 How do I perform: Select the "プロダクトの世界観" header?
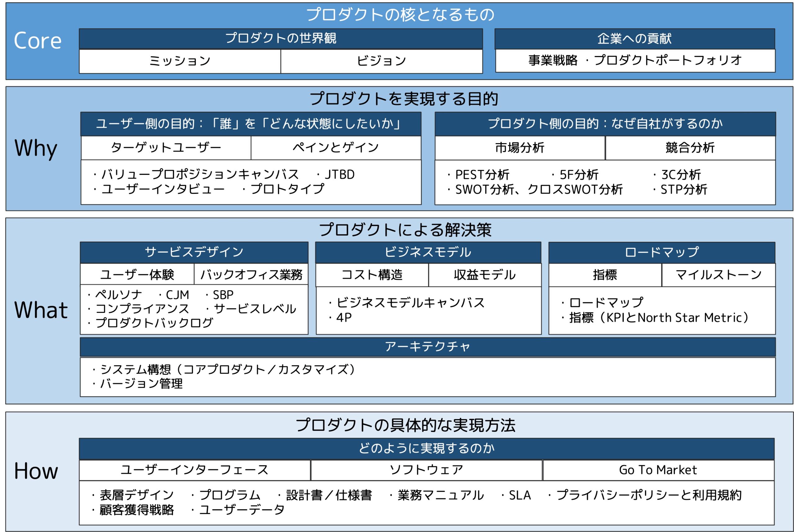(x=281, y=39)
